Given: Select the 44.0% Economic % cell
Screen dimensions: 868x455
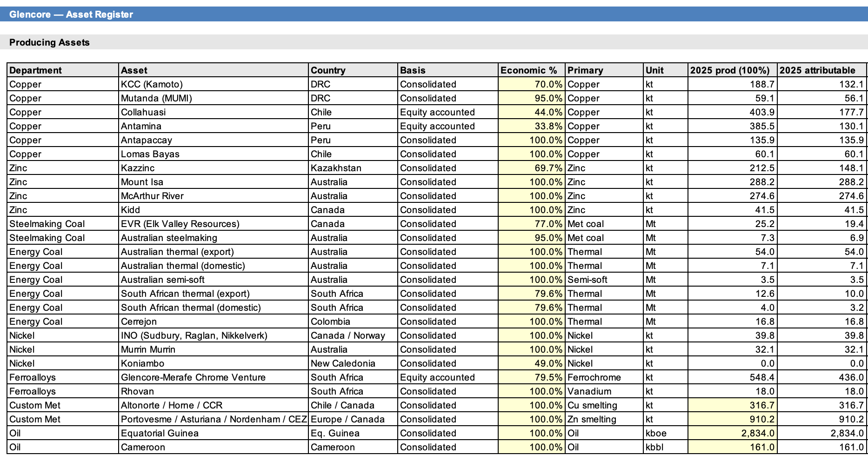Looking at the screenshot, I should [x=532, y=112].
